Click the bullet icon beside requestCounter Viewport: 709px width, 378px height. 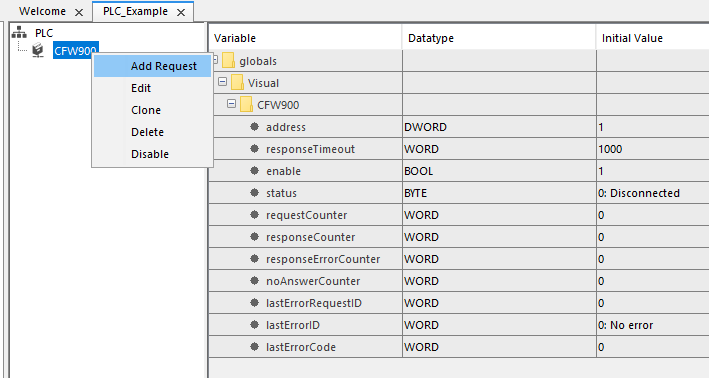pyautogui.click(x=255, y=215)
